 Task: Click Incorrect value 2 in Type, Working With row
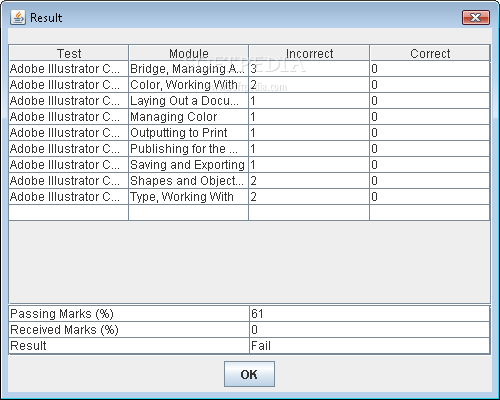coord(309,197)
